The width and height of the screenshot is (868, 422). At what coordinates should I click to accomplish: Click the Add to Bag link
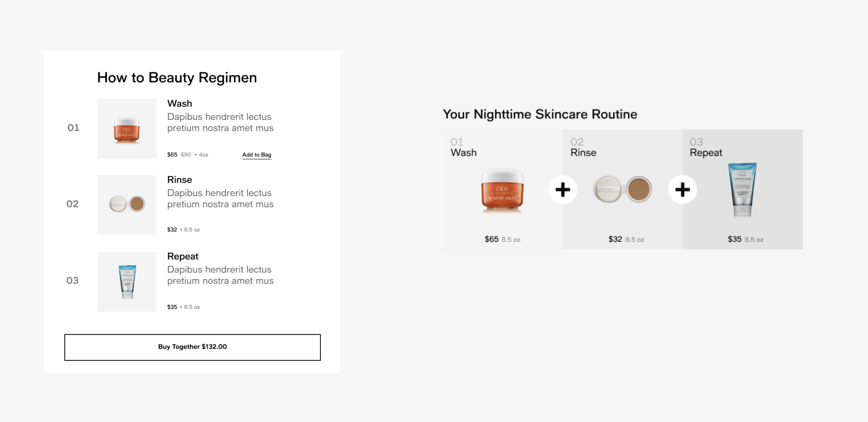256,155
